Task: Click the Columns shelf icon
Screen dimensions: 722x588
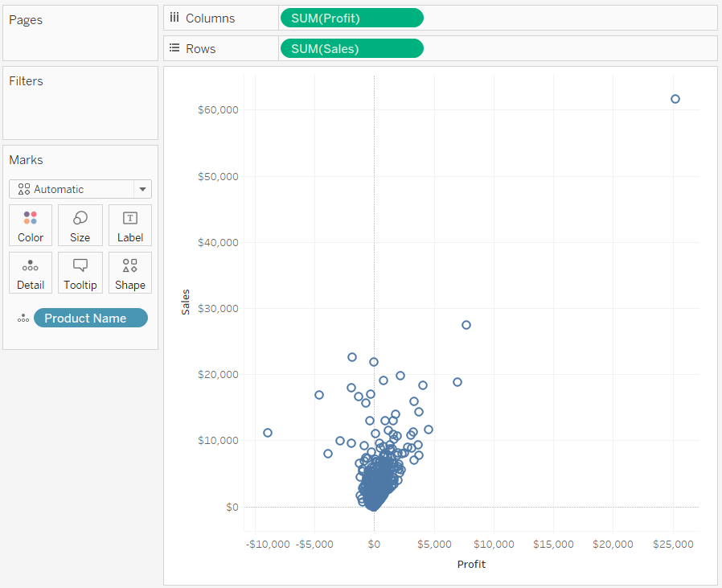Action: click(175, 17)
